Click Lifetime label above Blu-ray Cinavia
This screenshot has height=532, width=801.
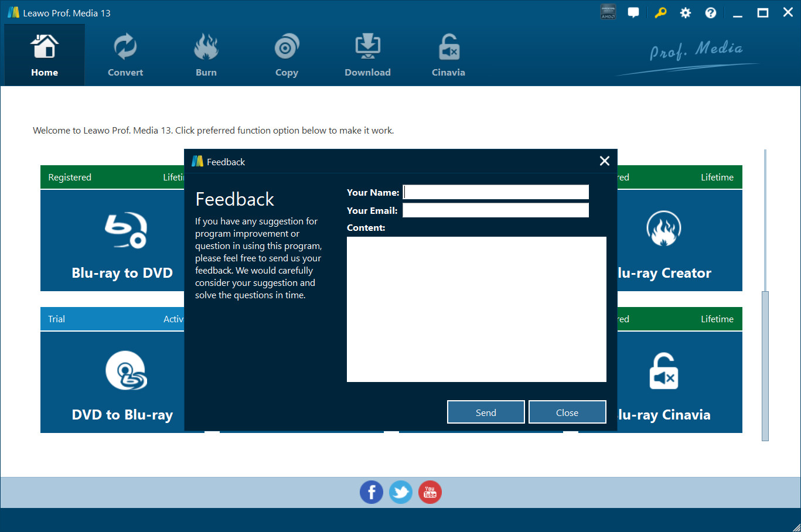(x=717, y=319)
